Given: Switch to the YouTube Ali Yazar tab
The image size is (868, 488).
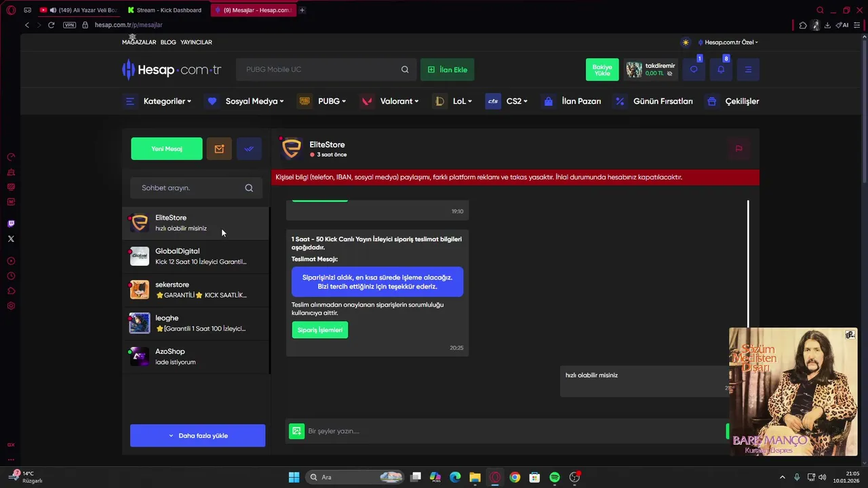Looking at the screenshot, I should (79, 10).
